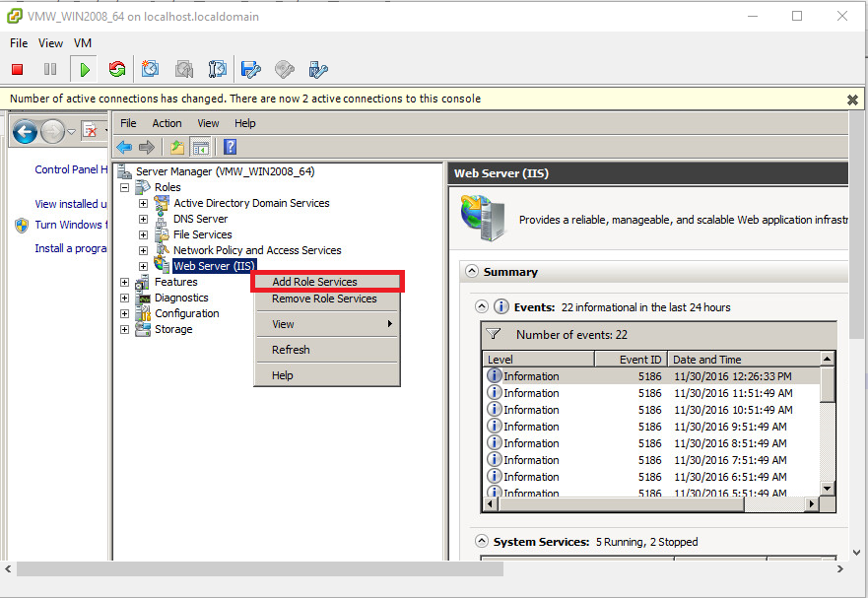Click the events list scroll down arrow
The height and width of the screenshot is (598, 868).
[828, 488]
